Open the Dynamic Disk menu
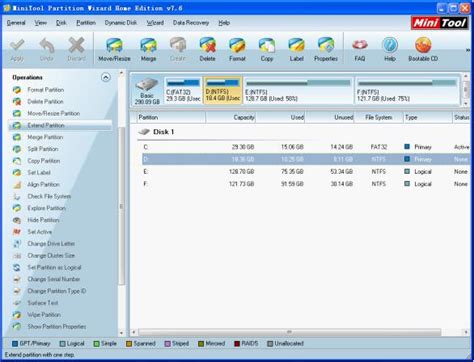 point(121,23)
